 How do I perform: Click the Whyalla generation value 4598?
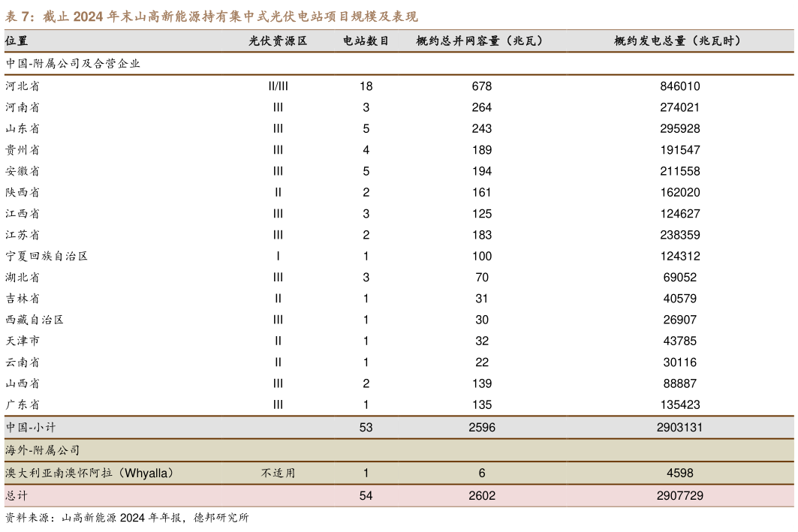coord(679,473)
